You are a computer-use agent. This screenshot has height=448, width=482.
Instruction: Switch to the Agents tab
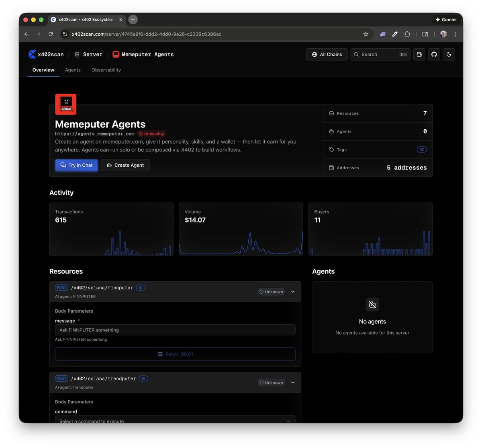tap(73, 70)
